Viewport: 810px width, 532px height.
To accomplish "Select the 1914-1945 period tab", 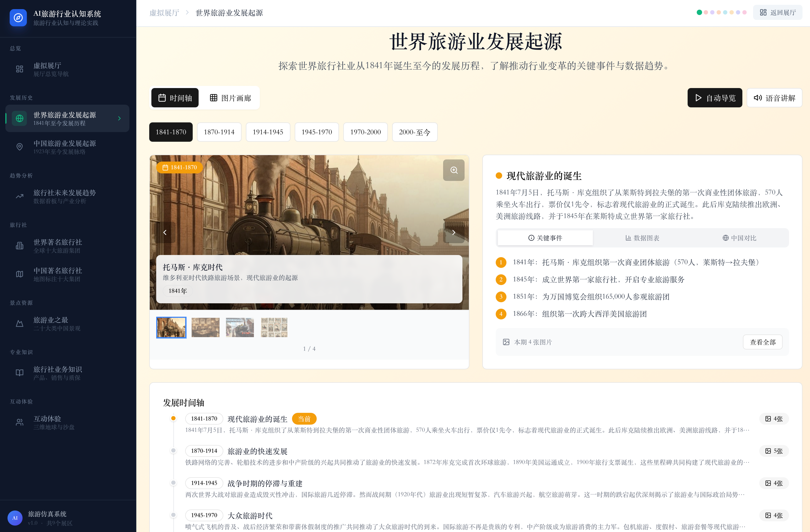I will click(268, 132).
